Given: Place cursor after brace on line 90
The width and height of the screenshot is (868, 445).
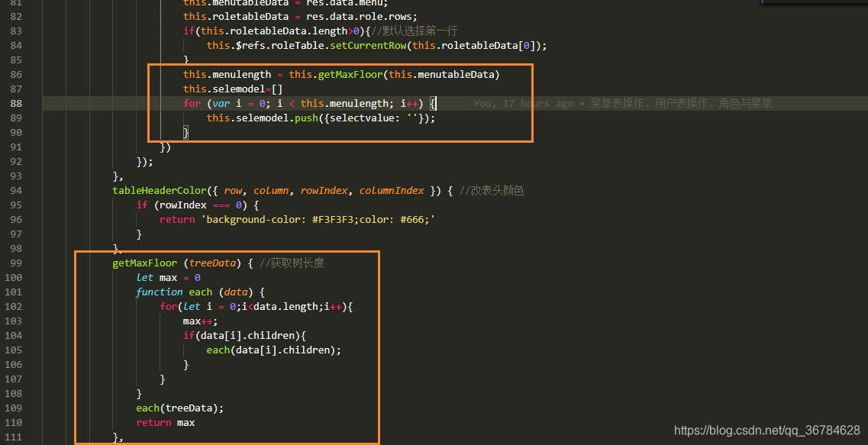Looking at the screenshot, I should coord(189,133).
